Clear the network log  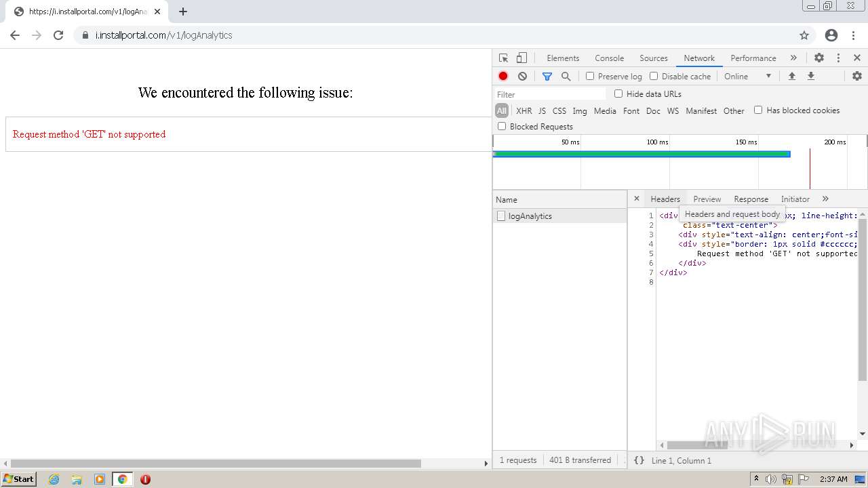522,76
